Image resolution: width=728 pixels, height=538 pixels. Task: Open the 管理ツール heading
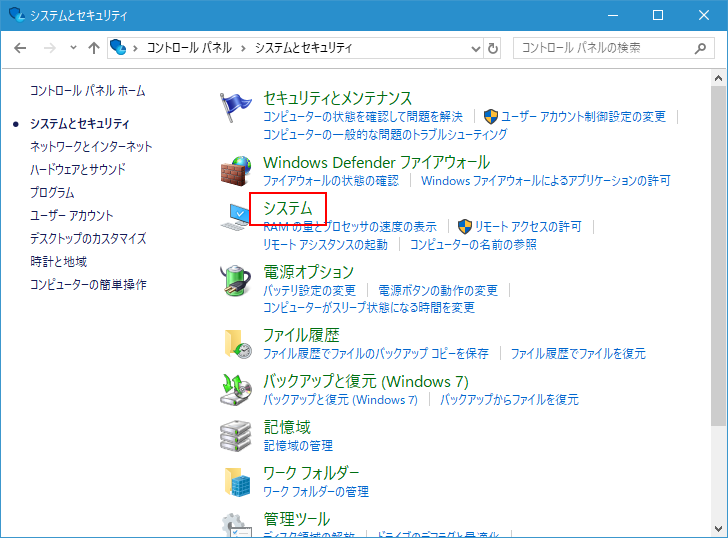click(x=297, y=519)
